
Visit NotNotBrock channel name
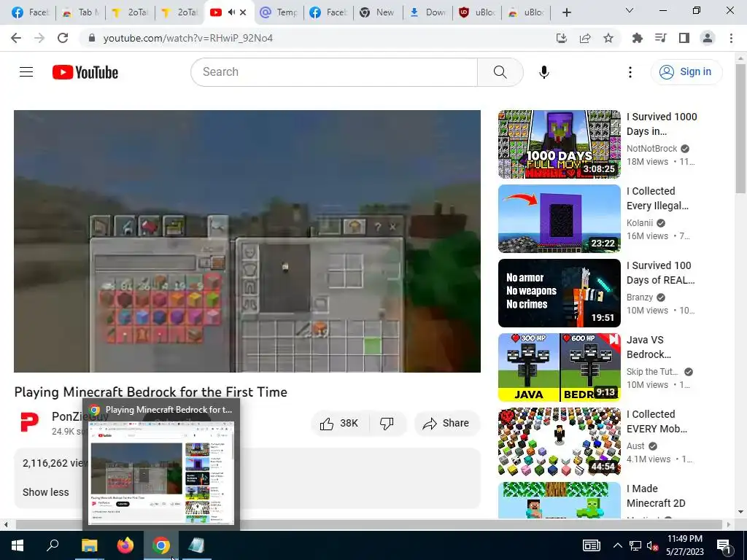[651, 149]
